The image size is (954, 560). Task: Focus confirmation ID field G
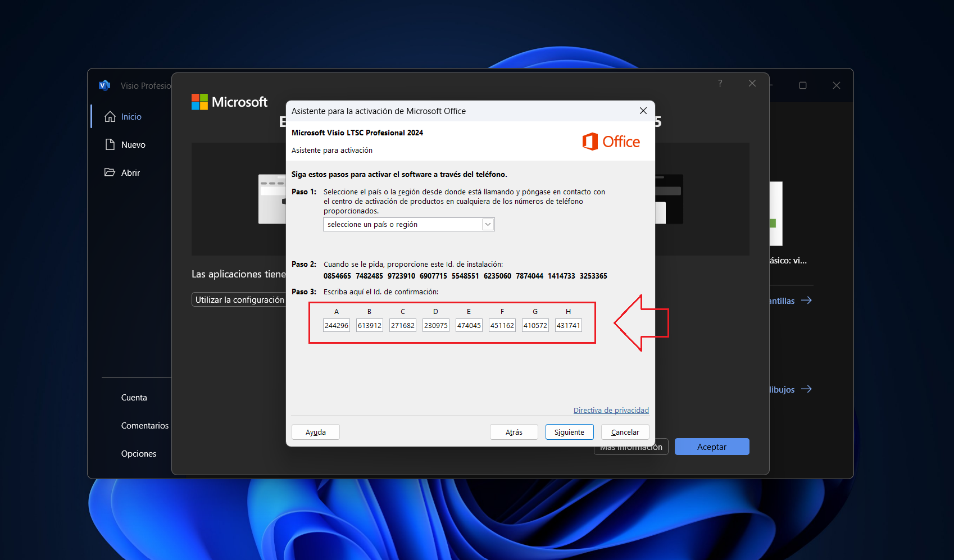(x=535, y=325)
